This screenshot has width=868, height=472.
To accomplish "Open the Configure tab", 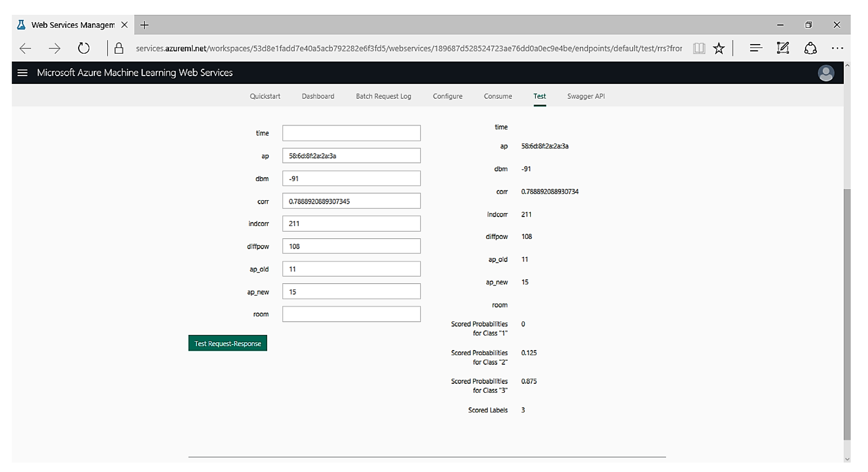I will [x=447, y=96].
